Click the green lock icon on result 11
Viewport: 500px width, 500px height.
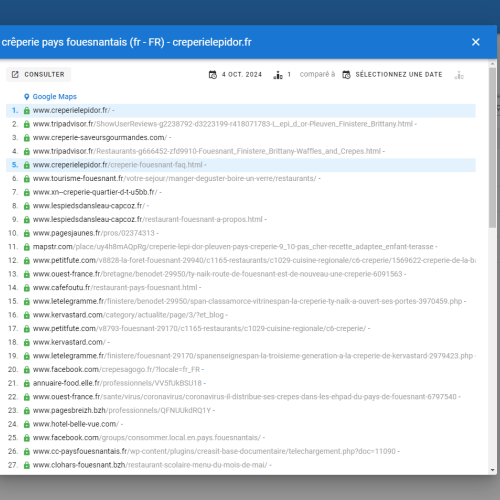point(27,247)
